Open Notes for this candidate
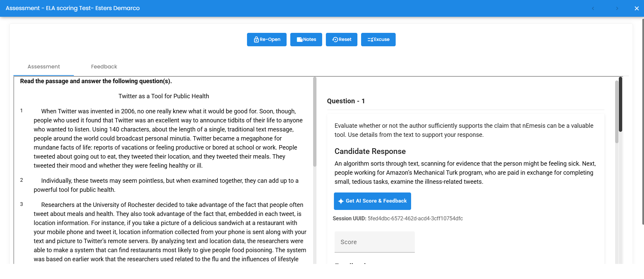 (x=306, y=39)
